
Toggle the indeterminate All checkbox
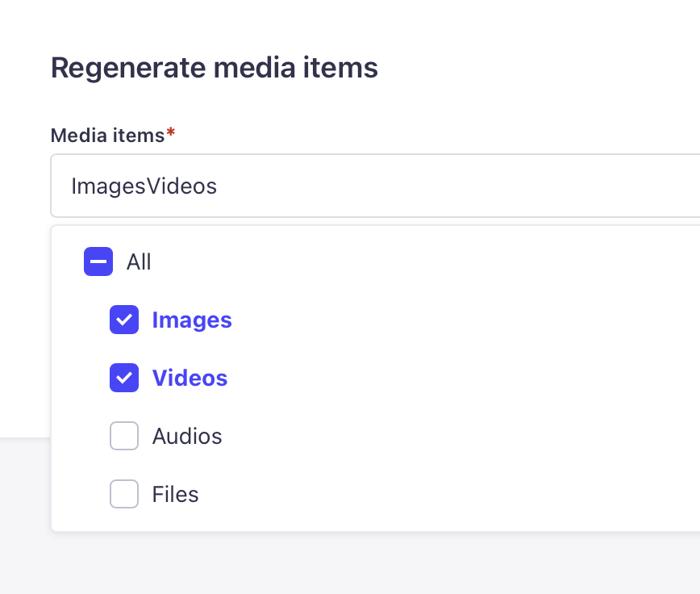tap(98, 262)
